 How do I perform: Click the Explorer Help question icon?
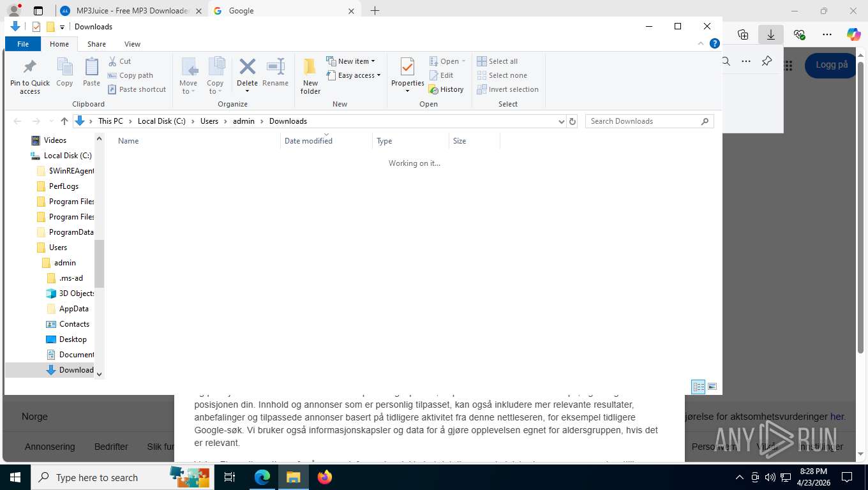pos(715,44)
